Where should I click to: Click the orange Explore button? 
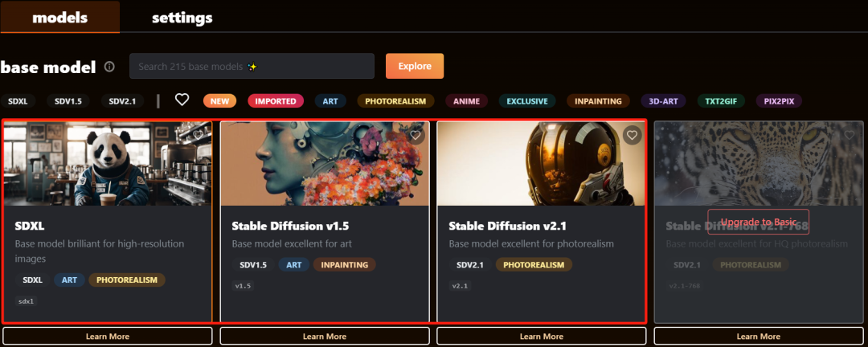415,67
